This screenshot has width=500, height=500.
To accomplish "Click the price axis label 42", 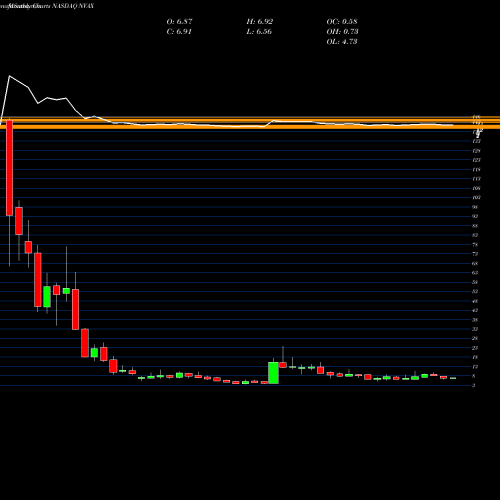I will 475,310.
